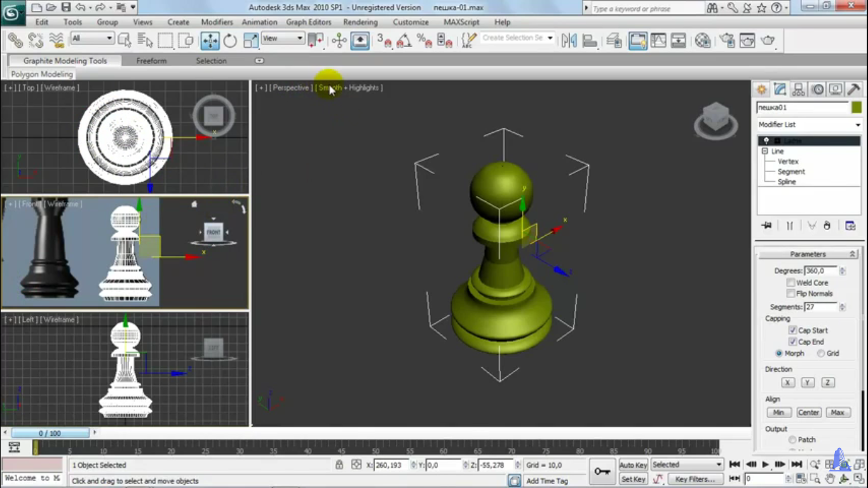Enable the Weld Core checkbox
Image resolution: width=868 pixels, height=488 pixels.
point(791,283)
